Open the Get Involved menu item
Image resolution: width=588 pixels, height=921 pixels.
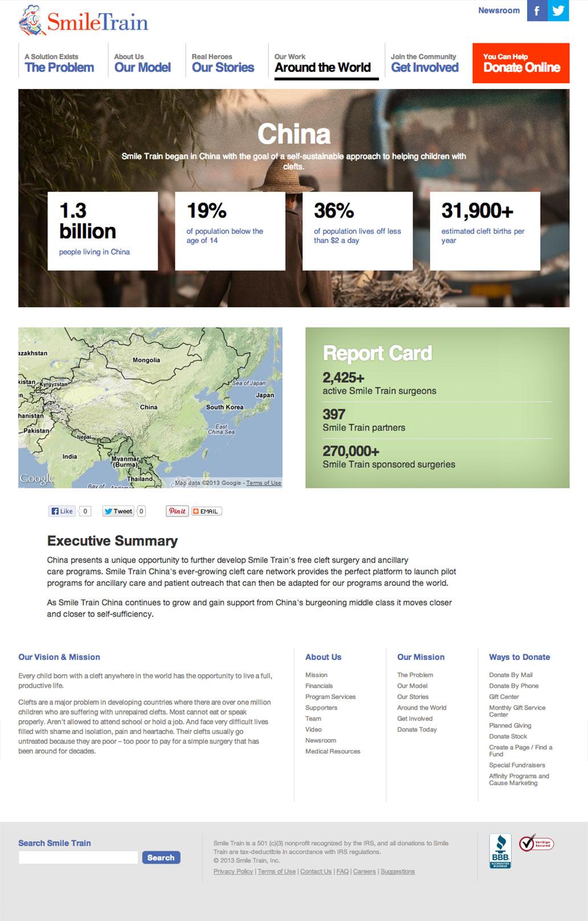point(424,63)
